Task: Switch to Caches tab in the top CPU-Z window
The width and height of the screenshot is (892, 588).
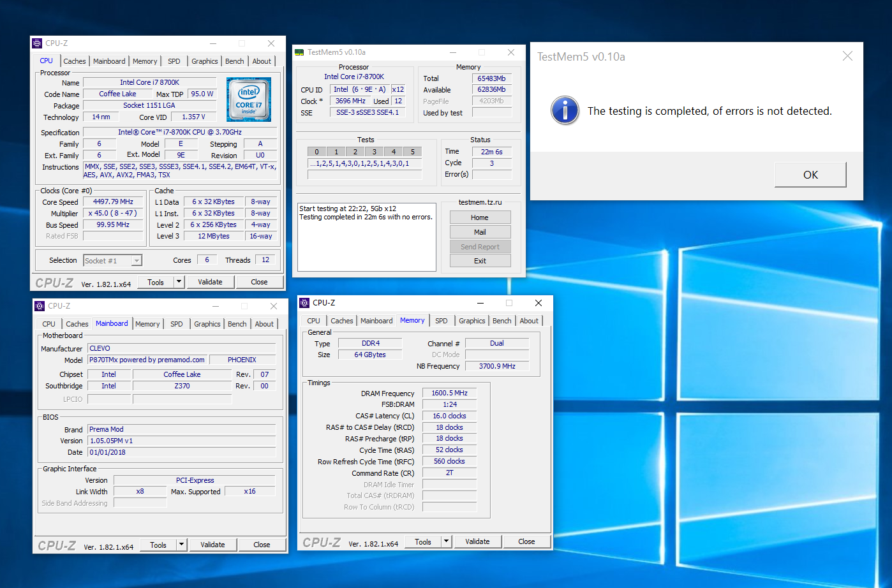Action: point(75,61)
